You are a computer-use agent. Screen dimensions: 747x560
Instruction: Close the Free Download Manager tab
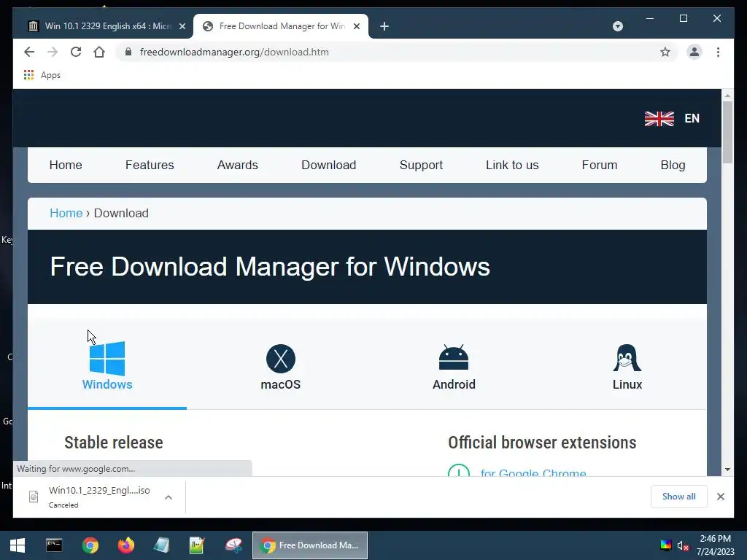(356, 26)
